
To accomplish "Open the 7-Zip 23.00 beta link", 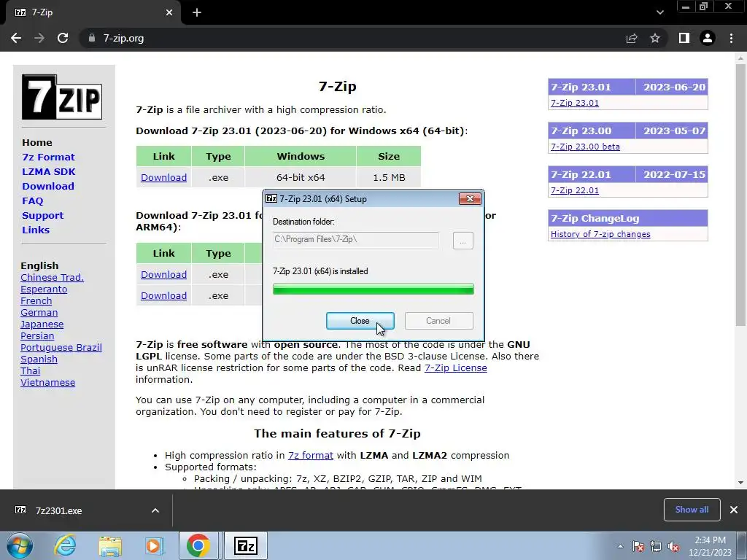I will coord(586,147).
